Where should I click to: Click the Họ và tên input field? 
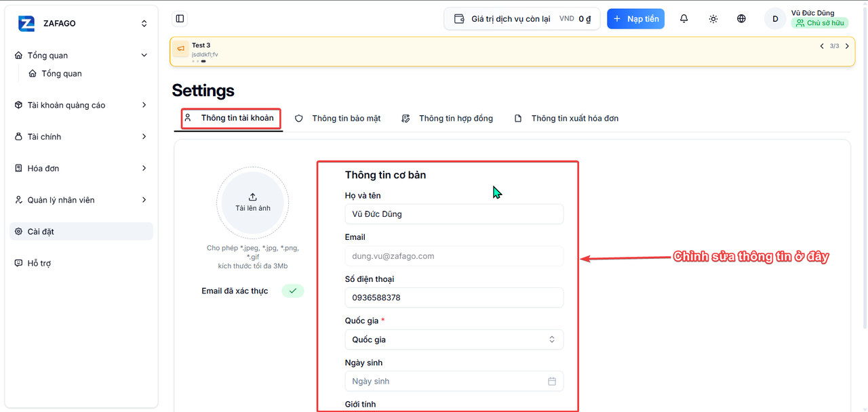coord(454,214)
